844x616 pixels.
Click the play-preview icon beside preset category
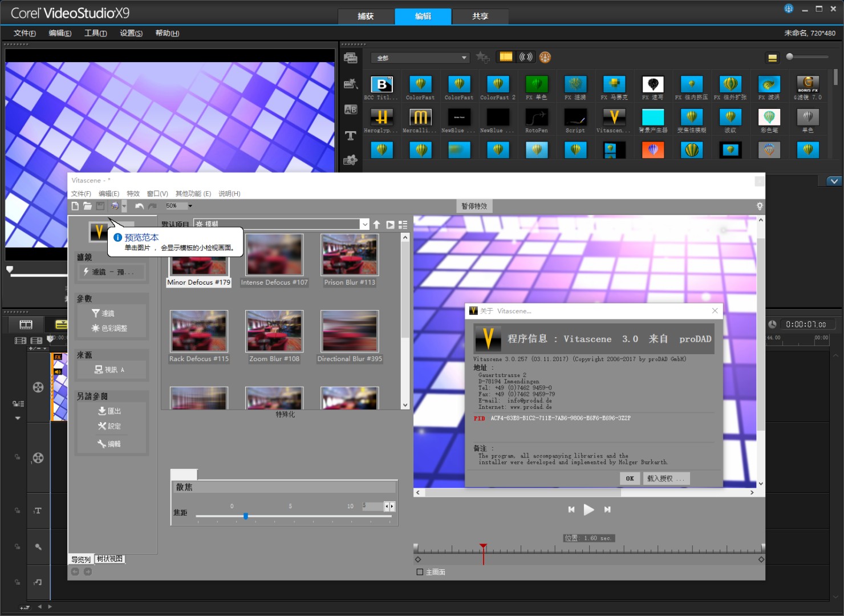pyautogui.click(x=390, y=225)
